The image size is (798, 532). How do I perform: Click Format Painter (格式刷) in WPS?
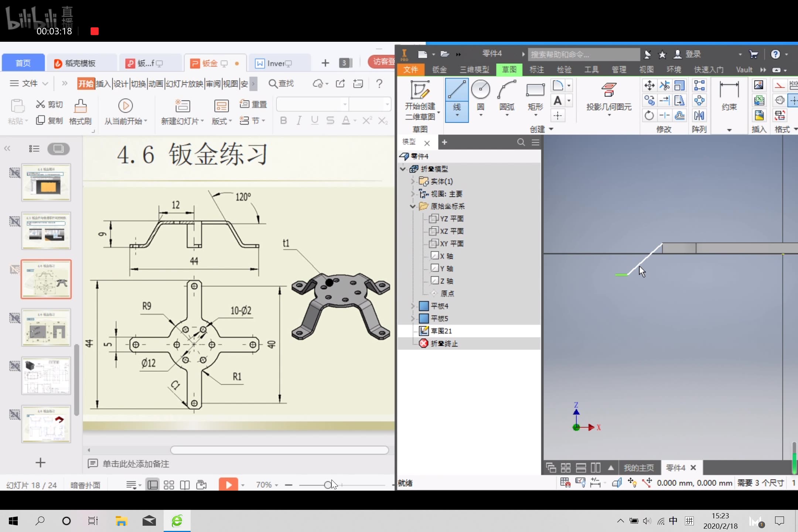pos(80,112)
